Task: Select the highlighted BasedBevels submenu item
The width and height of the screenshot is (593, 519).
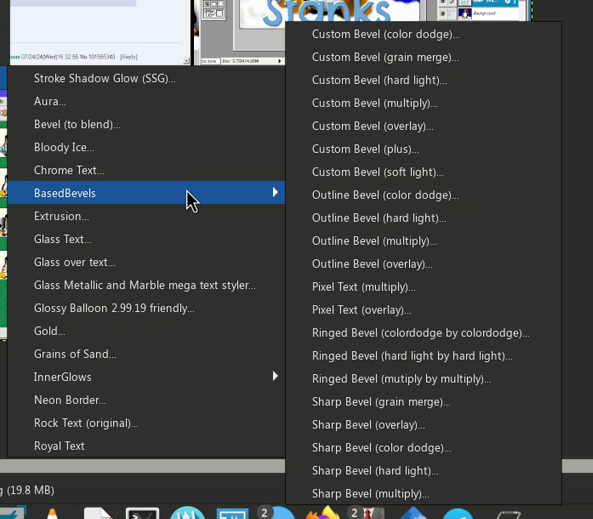Action: [146, 193]
